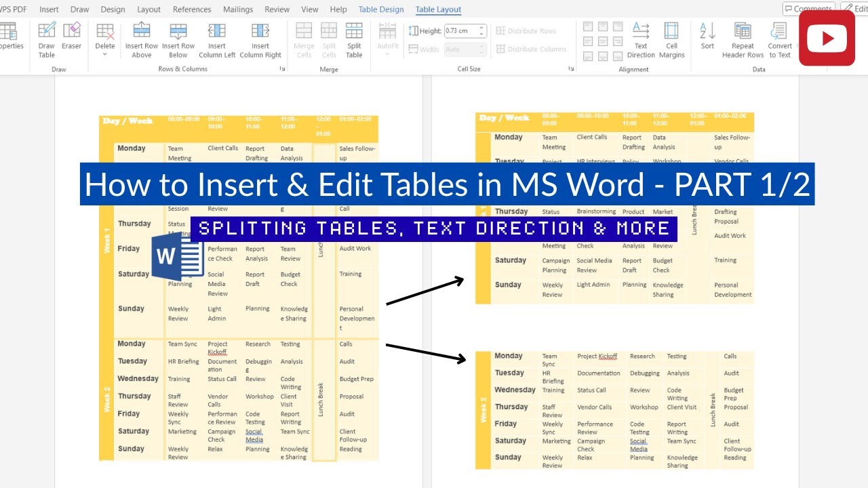Click 'Knowledge Sharing' in bottom-right Sunday row
Screen dimensions: 868x488
(682, 462)
